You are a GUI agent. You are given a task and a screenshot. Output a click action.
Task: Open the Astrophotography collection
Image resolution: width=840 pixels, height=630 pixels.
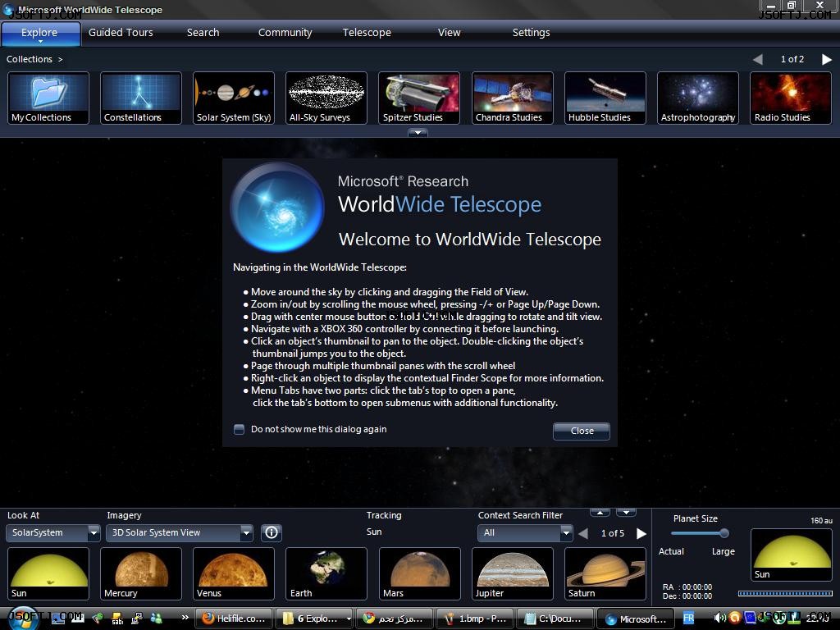point(697,98)
